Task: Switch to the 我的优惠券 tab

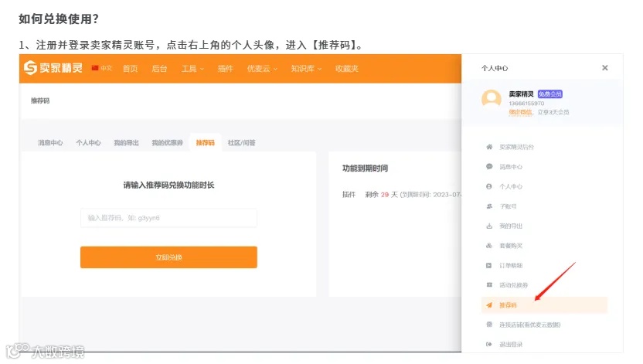Action: (167, 143)
